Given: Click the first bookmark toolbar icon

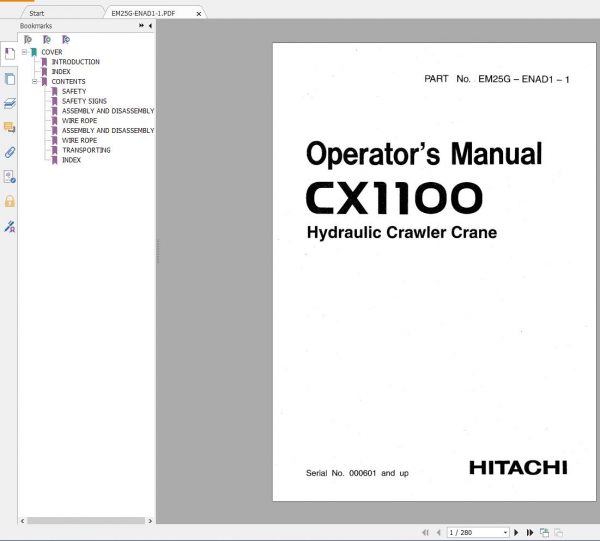Looking at the screenshot, I should 28,39.
